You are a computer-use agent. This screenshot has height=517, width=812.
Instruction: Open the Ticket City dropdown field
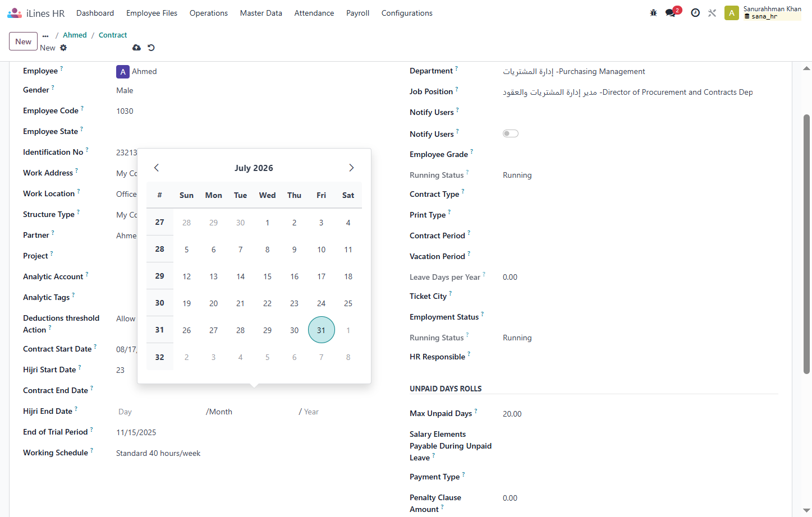coord(640,297)
